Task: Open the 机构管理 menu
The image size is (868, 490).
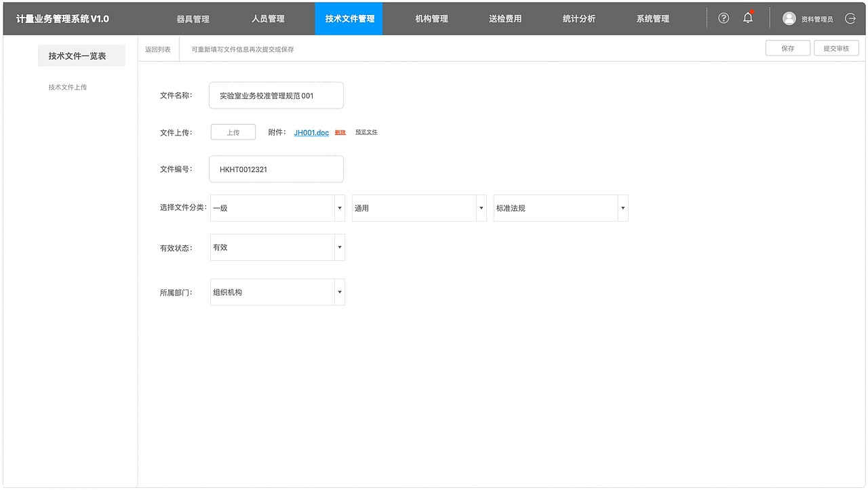Action: 431,19
